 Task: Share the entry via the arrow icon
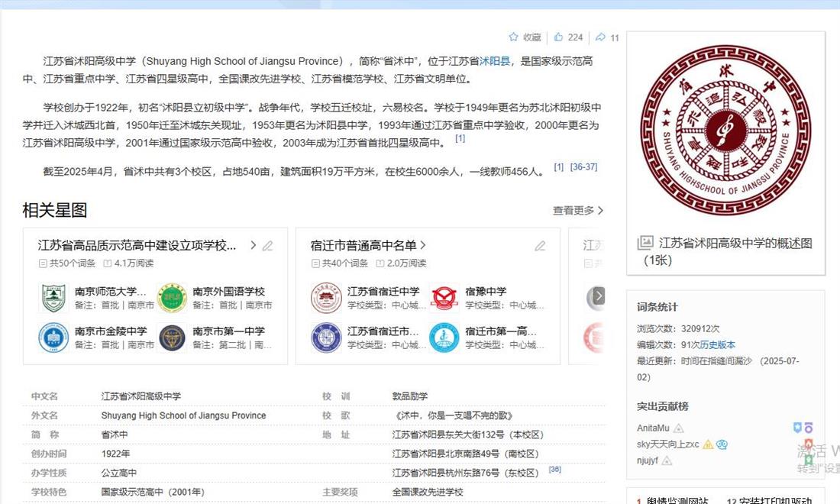point(600,37)
